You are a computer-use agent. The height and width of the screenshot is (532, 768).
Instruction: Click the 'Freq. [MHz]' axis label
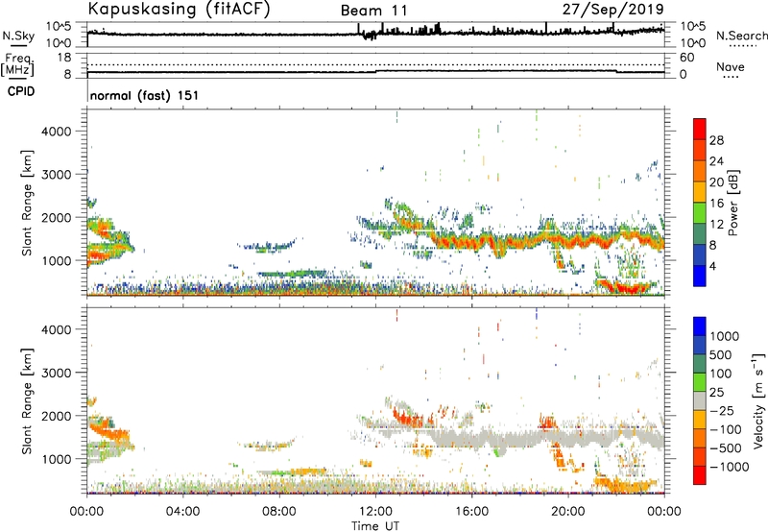18,64
